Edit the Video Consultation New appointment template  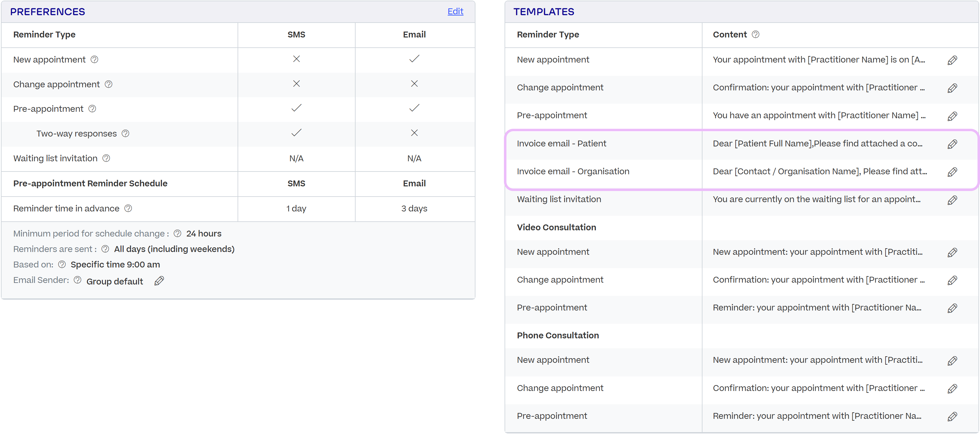click(x=953, y=252)
